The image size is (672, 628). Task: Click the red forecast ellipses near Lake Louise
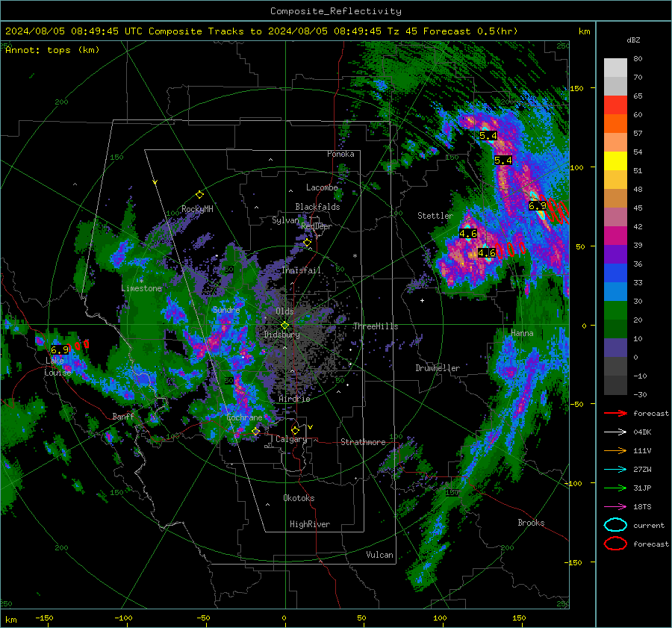(79, 345)
